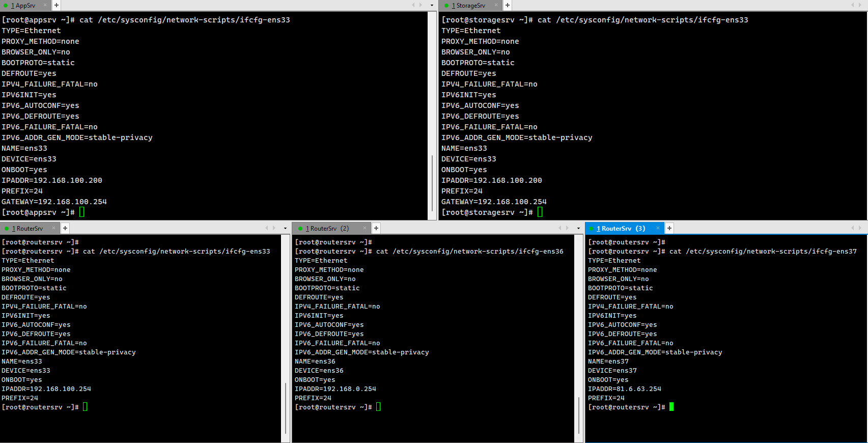Close the StorageSrv tab with its x icon

click(x=496, y=5)
